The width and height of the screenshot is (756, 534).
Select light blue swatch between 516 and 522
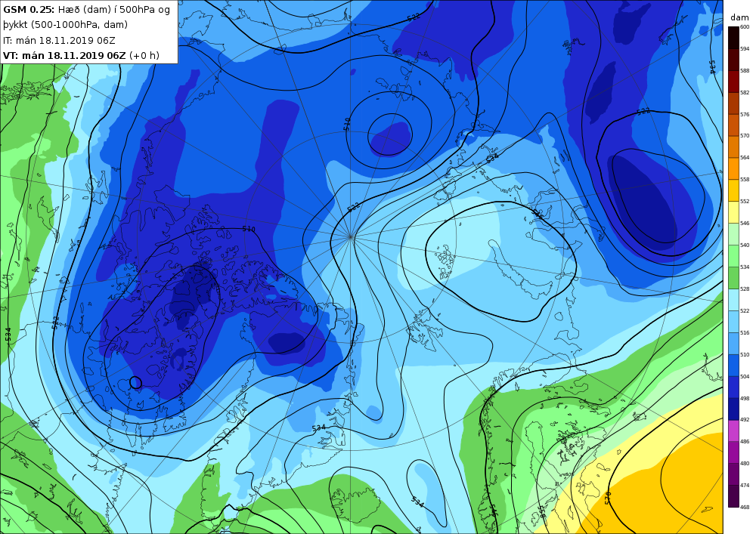click(733, 322)
